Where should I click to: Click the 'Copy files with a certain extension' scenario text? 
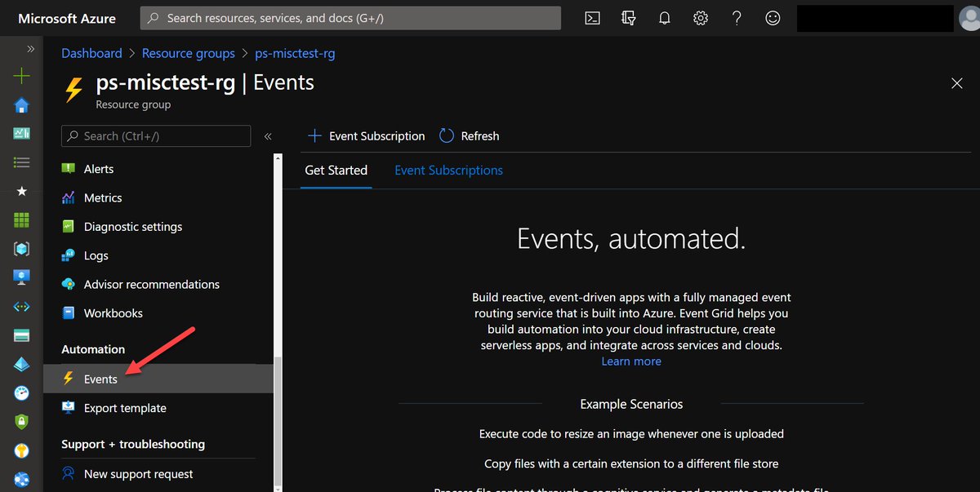(x=631, y=463)
